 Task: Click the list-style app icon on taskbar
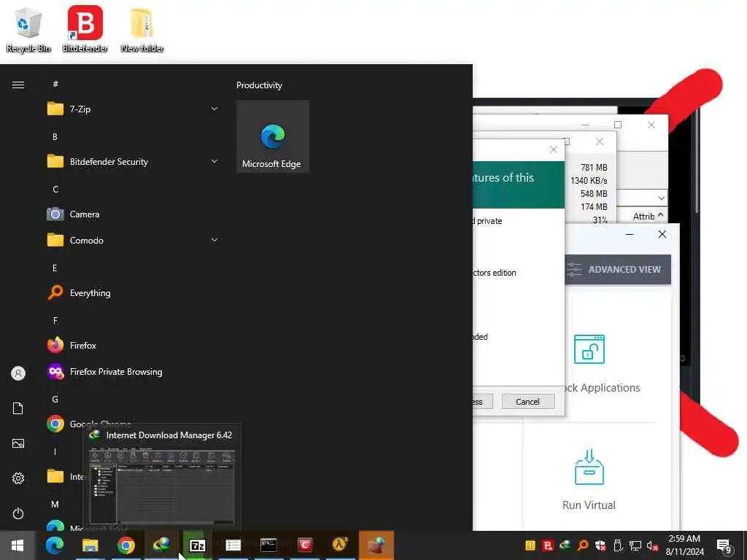pyautogui.click(x=233, y=545)
